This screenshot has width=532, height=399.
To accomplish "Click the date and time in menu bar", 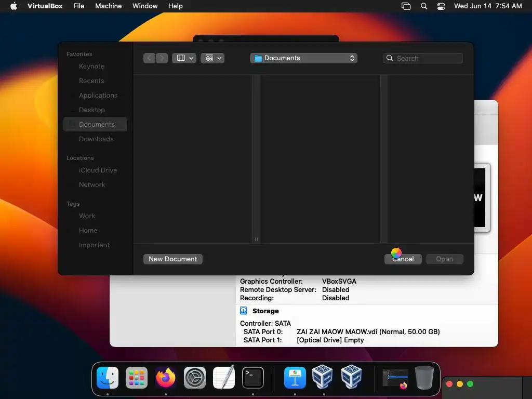I will (488, 6).
